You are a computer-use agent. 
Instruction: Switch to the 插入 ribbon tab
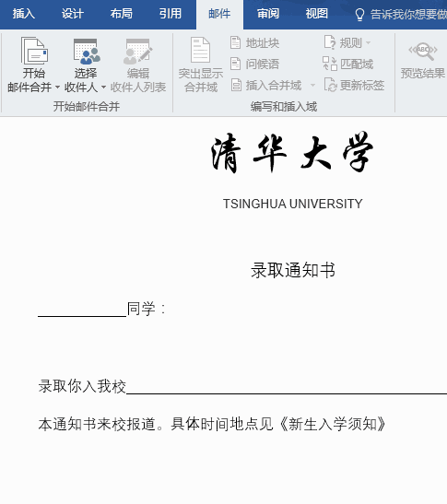pos(23,14)
